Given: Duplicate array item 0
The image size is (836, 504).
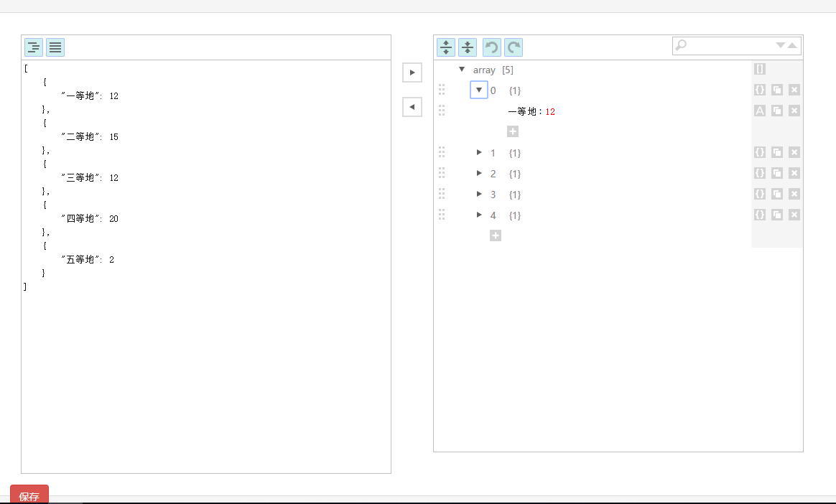Looking at the screenshot, I should click(x=777, y=90).
